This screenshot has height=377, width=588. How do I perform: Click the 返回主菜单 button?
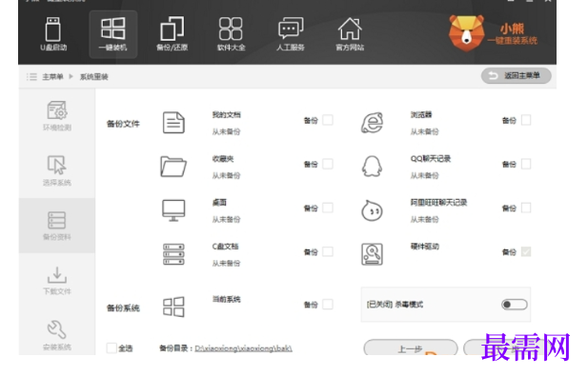point(516,76)
